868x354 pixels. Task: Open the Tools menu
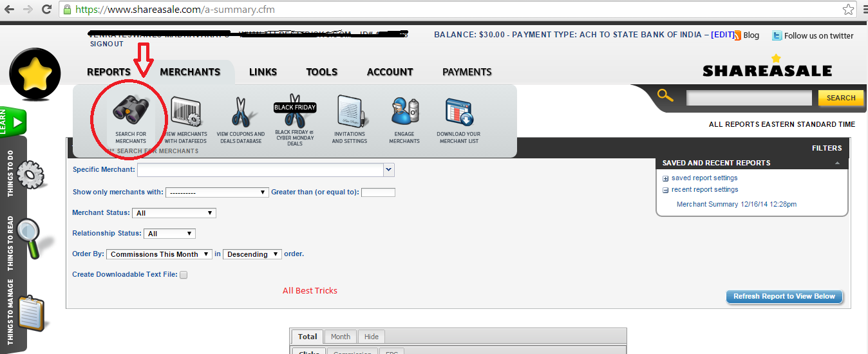click(322, 72)
